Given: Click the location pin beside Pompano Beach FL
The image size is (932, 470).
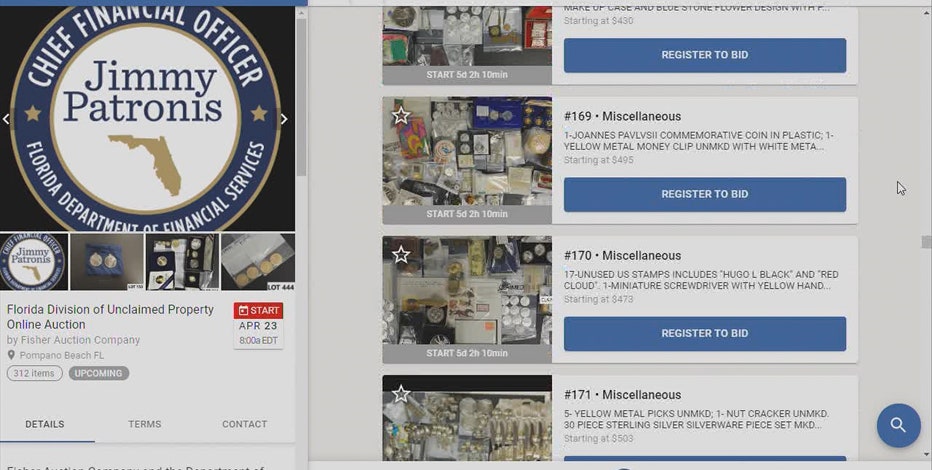Looking at the screenshot, I should pyautogui.click(x=11, y=355).
